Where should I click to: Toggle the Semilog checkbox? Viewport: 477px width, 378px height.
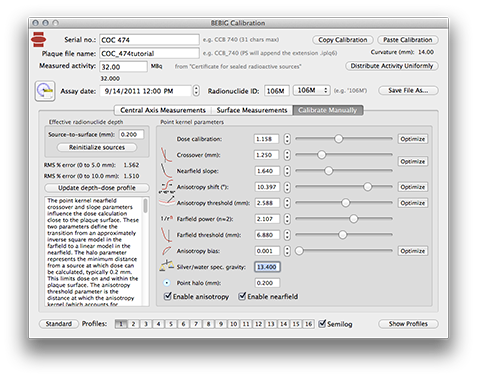322,323
